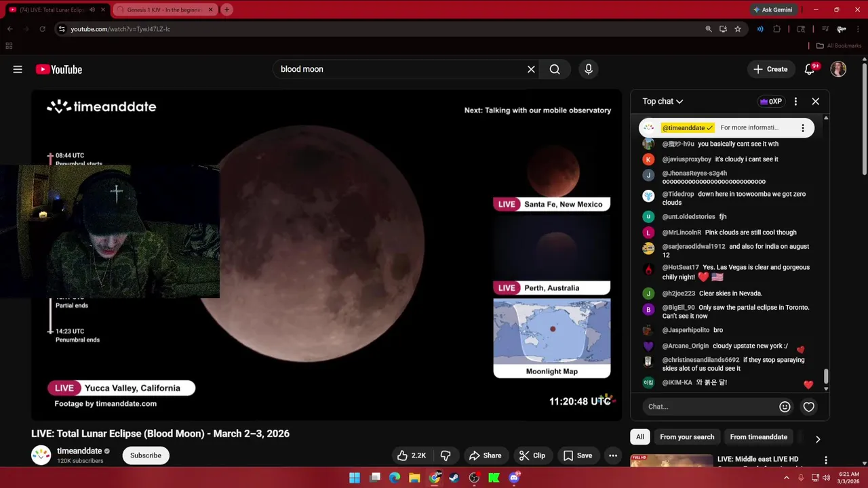Image resolution: width=868 pixels, height=488 pixels.
Task: Click @HotSeat17 username in chat
Action: [680, 268]
